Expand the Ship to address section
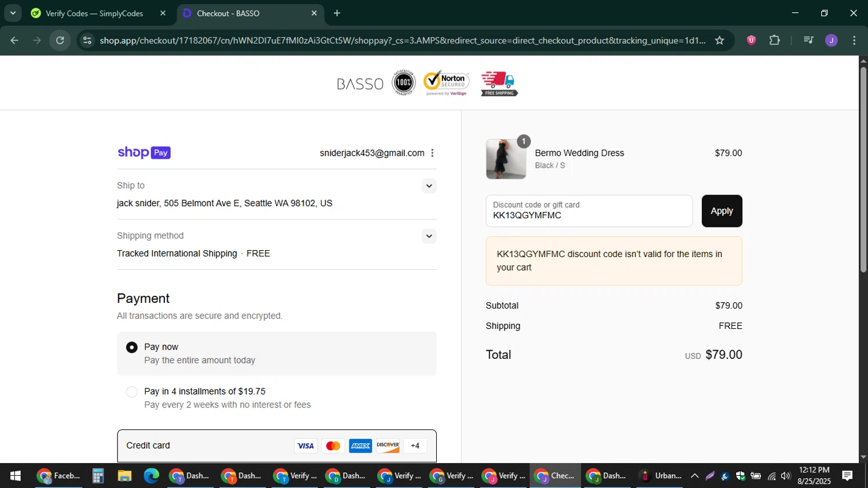Screen dimensions: 868x488 (x=429, y=186)
